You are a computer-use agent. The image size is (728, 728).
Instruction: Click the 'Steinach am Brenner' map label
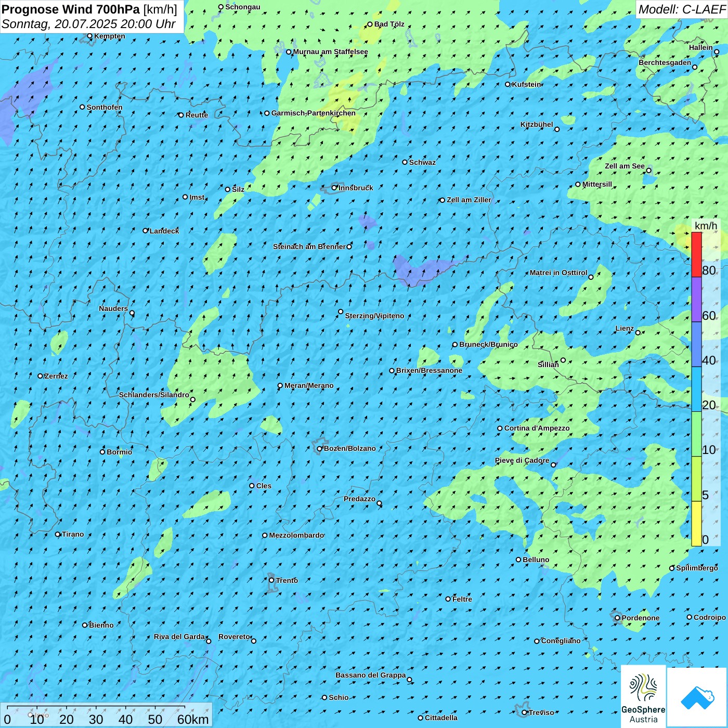tap(309, 246)
